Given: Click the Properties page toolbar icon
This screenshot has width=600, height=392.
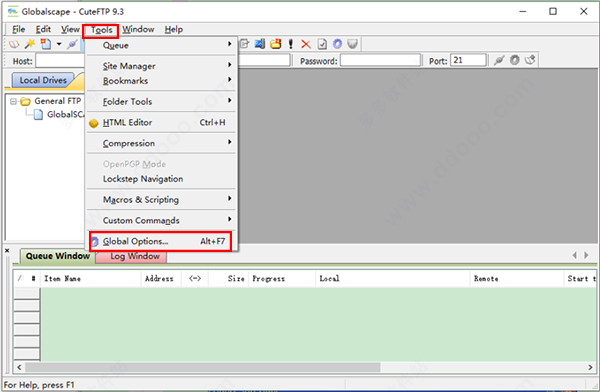Looking at the screenshot, I should tap(322, 44).
